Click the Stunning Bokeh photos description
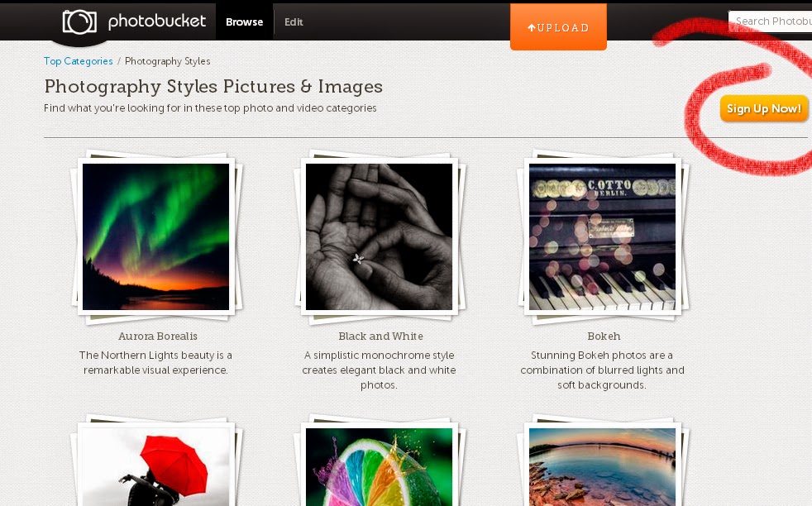Image resolution: width=812 pixels, height=506 pixels. coord(602,370)
